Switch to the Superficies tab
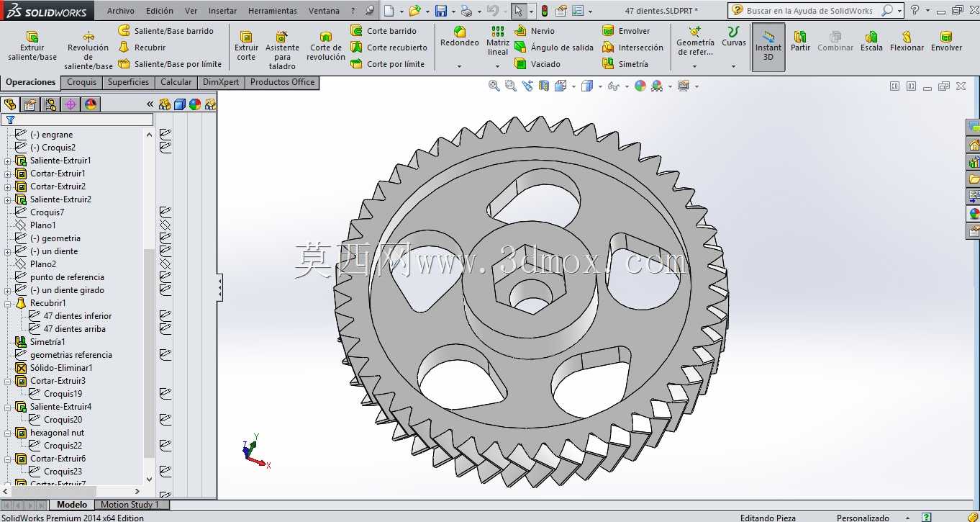Viewport: 980px width, 522px height. [x=129, y=82]
